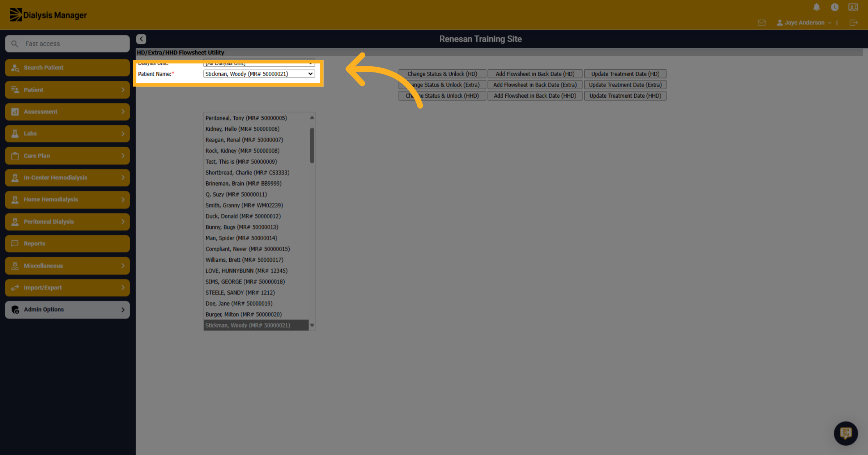Open Search Patient menu item

click(67, 68)
